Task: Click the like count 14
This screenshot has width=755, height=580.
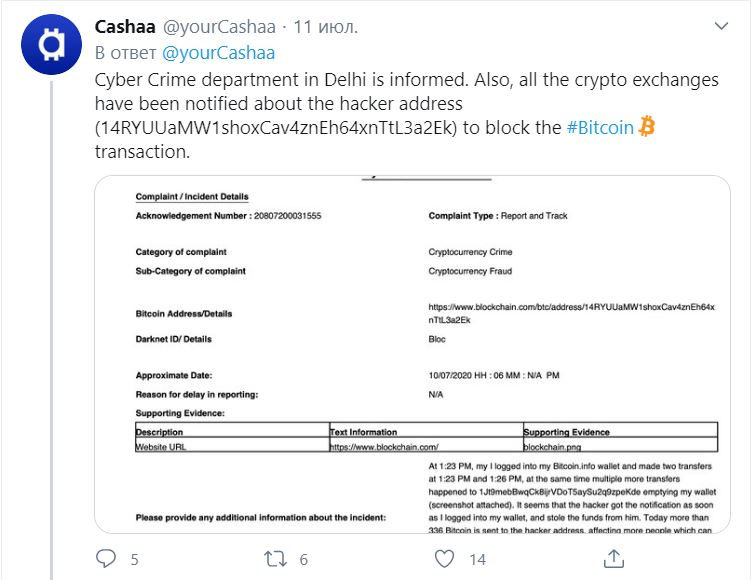Action: coord(478,559)
